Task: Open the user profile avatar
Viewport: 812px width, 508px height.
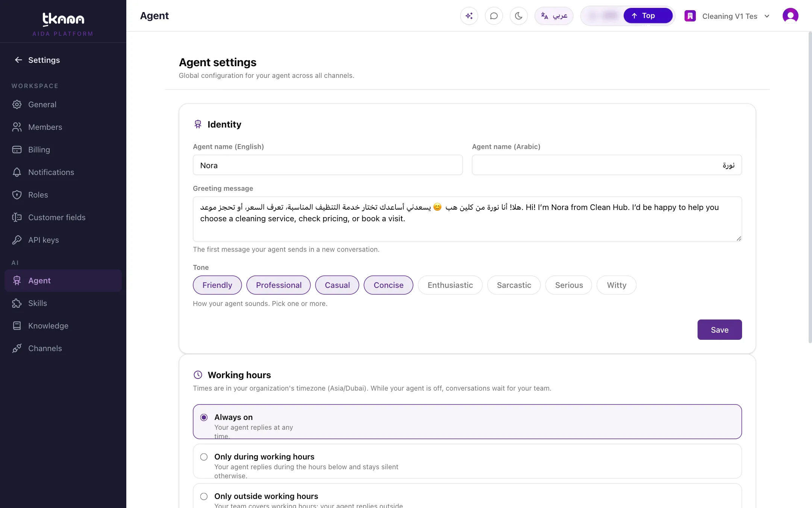Action: 790,16
